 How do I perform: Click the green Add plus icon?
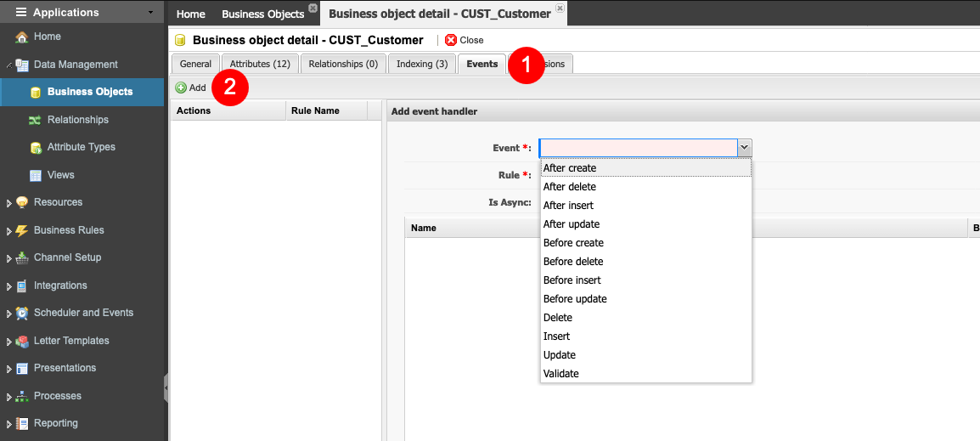tap(181, 88)
